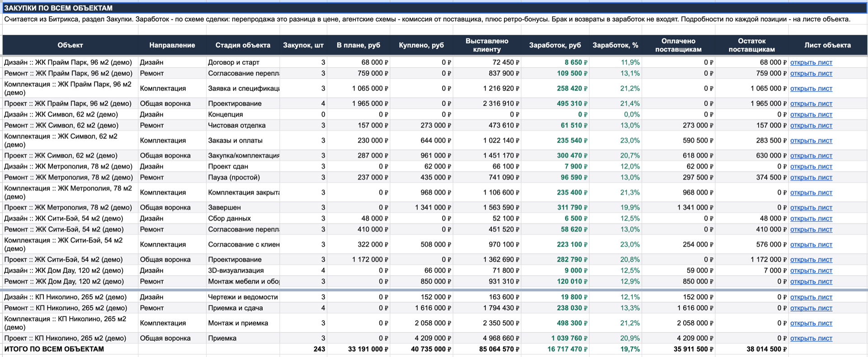The image size is (868, 357).
Task: Select percent cell '19,7%' in totals
Action: pos(615,349)
